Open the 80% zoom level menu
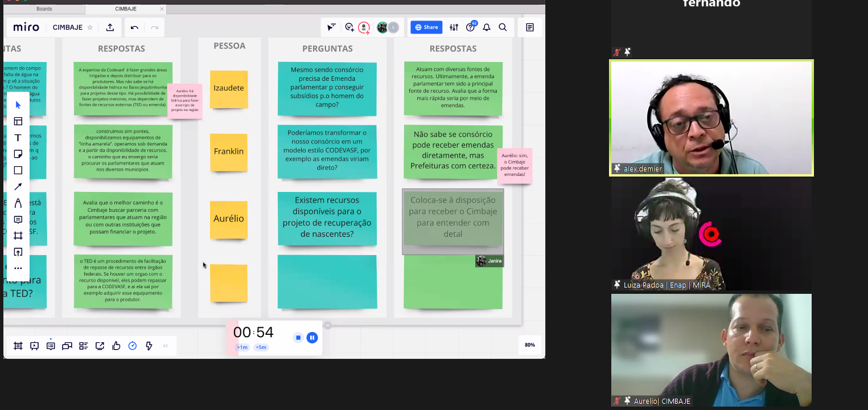The width and height of the screenshot is (868, 410). coord(529,345)
